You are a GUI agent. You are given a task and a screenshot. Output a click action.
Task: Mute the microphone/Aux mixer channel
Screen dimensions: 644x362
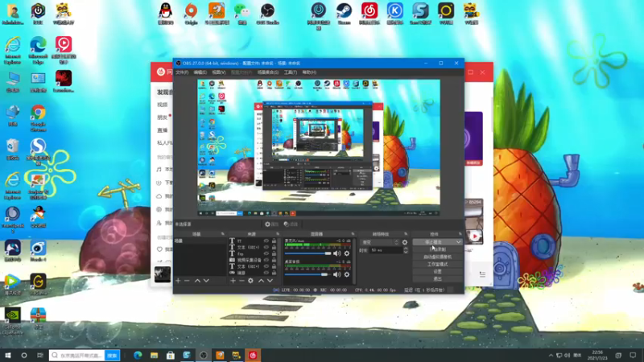pos(337,253)
